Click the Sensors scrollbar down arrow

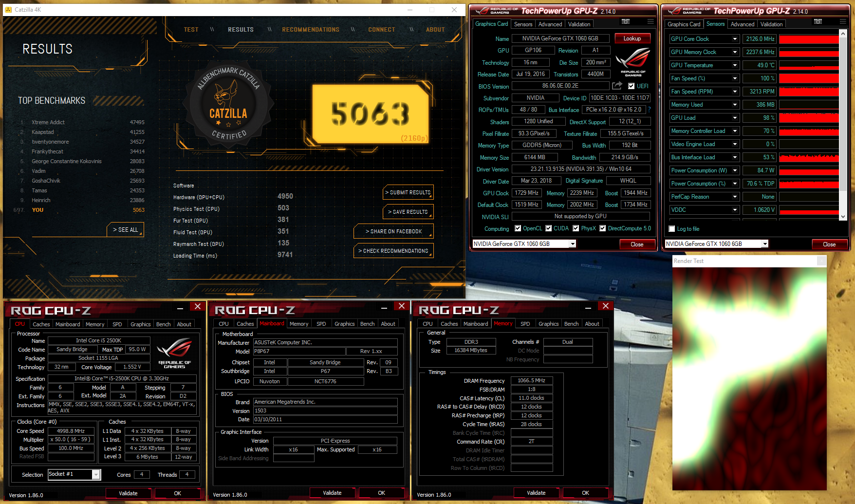(843, 217)
